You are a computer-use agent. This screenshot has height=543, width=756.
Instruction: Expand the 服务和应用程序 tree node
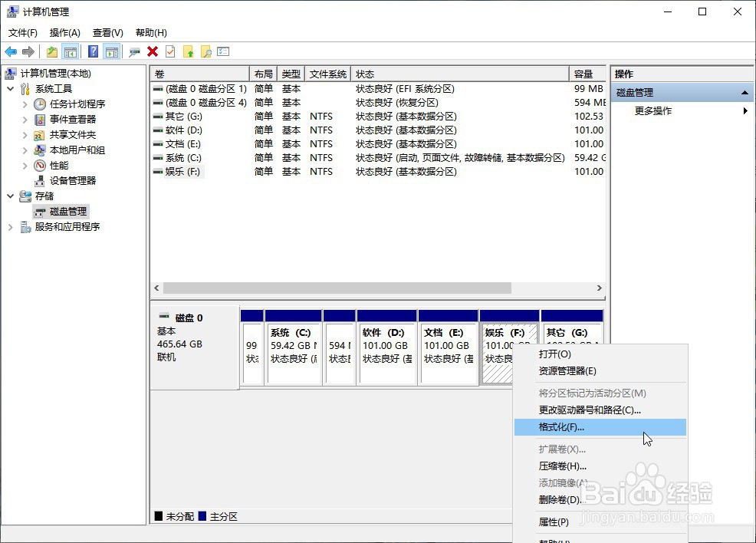[x=11, y=226]
